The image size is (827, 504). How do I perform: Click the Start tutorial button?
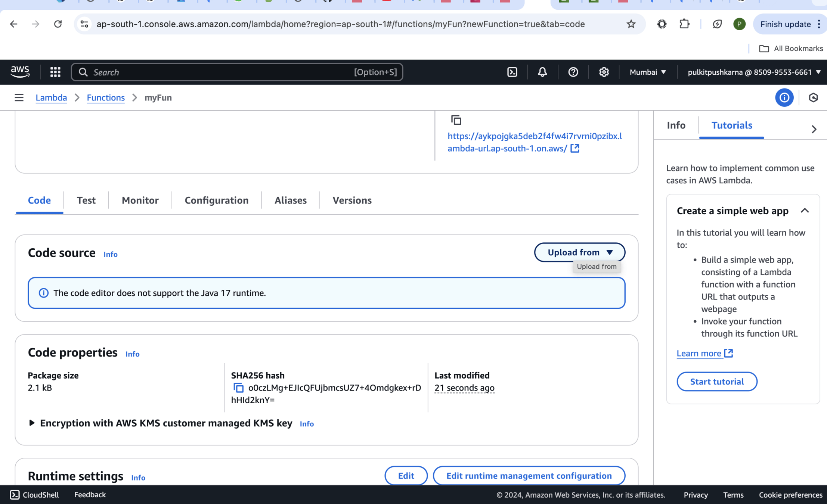tap(716, 382)
